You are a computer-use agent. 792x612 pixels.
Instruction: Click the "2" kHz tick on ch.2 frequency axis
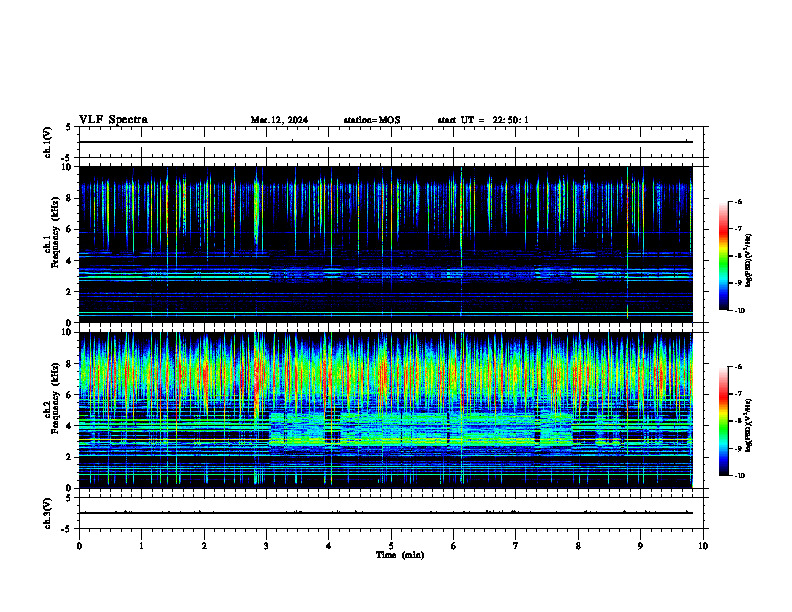point(70,457)
